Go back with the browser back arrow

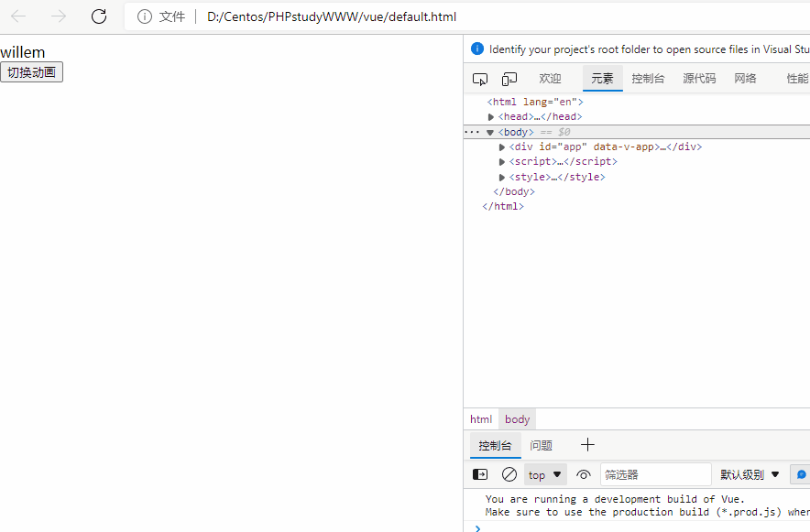pyautogui.click(x=18, y=16)
